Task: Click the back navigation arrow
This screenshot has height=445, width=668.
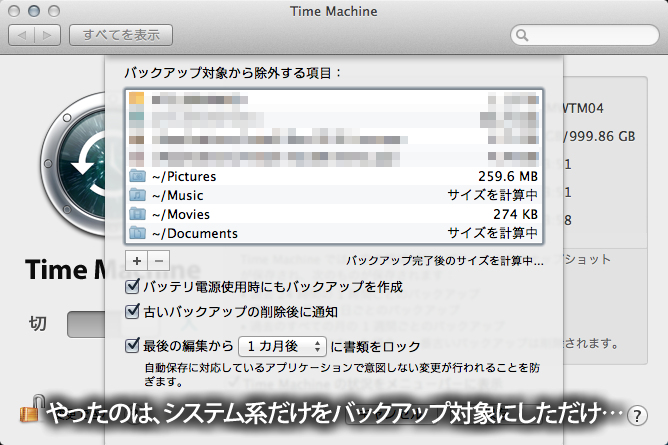Action: point(22,35)
